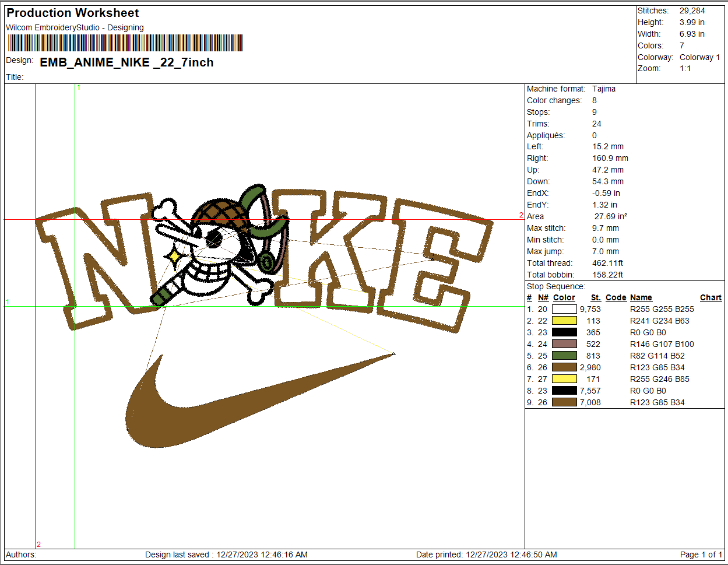Select the white swatch for stop 1
The width and height of the screenshot is (728, 565).
[x=564, y=309]
